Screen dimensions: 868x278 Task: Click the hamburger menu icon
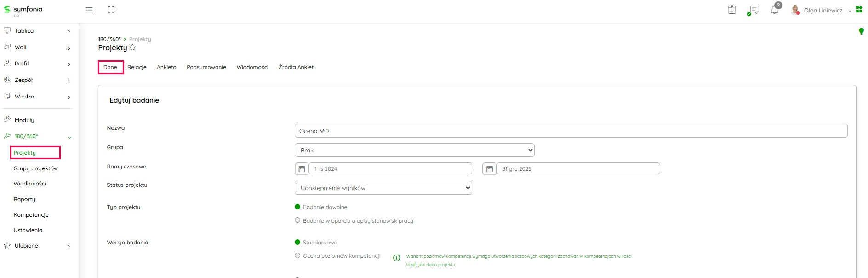click(89, 10)
